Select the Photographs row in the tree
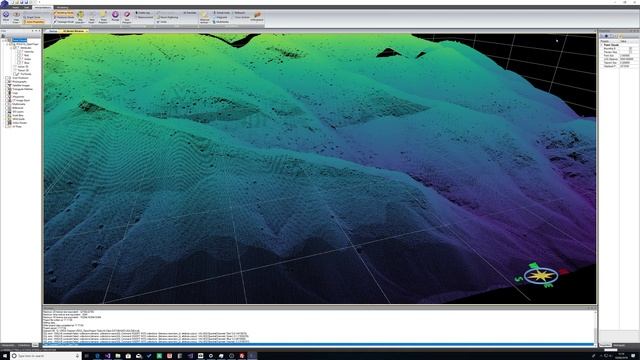Screen dimensions: 640x360 point(19,82)
